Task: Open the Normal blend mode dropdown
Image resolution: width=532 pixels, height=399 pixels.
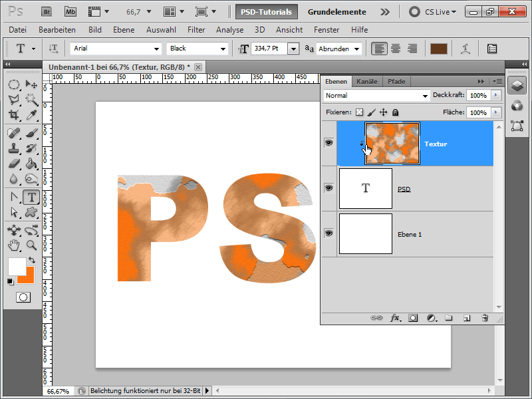Action: point(426,96)
